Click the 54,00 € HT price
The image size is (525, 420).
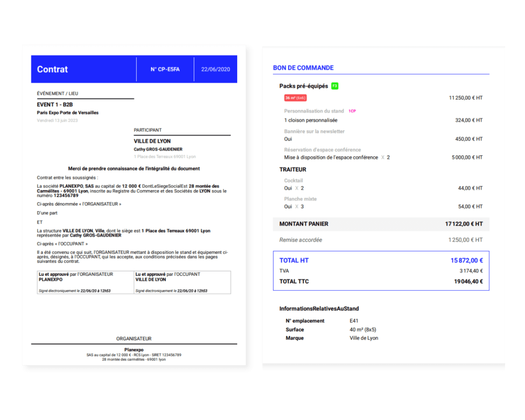tap(470, 206)
